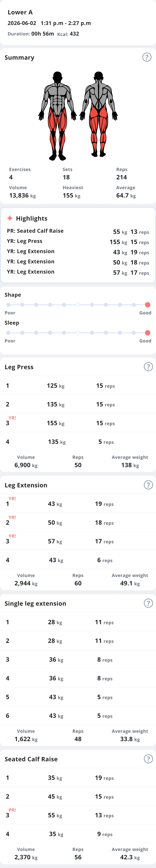Tap the back view muscle body figure
Viewport: 156px width, 868px height.
point(99,114)
